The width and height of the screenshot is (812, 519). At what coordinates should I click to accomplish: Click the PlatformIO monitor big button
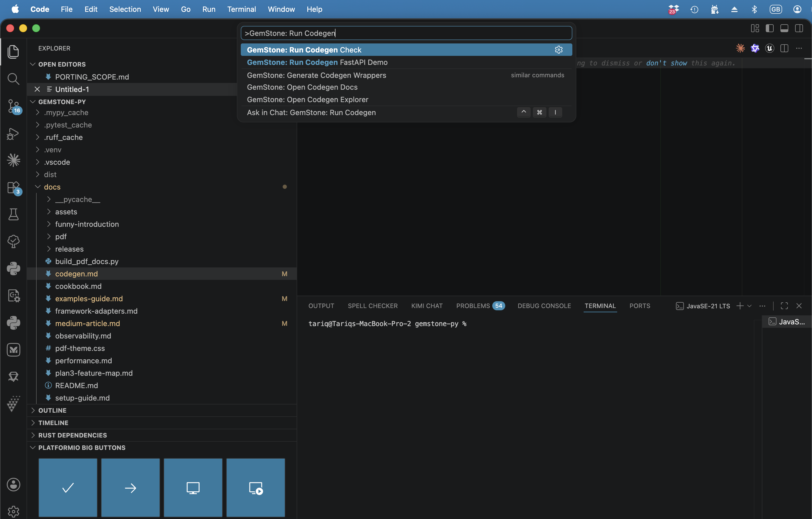tap(193, 487)
